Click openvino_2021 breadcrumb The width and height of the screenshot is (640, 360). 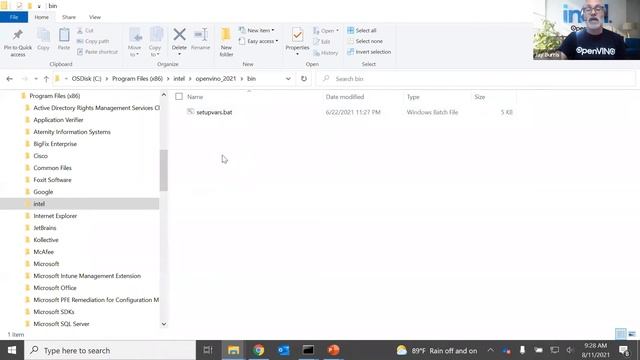(x=216, y=78)
